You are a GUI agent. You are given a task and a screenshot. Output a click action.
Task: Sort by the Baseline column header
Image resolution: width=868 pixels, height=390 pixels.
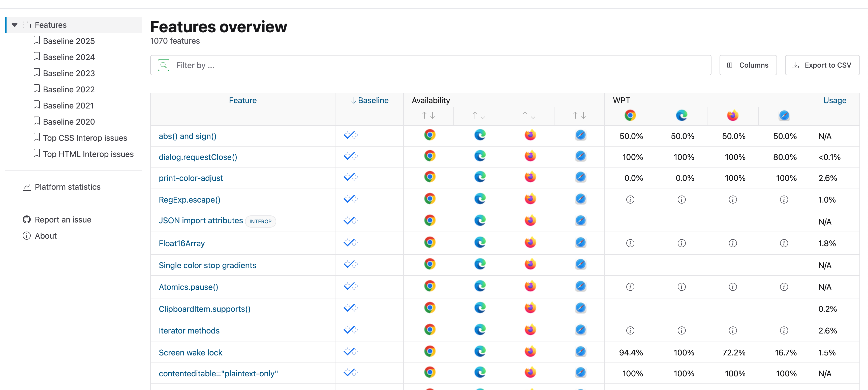[x=370, y=101]
